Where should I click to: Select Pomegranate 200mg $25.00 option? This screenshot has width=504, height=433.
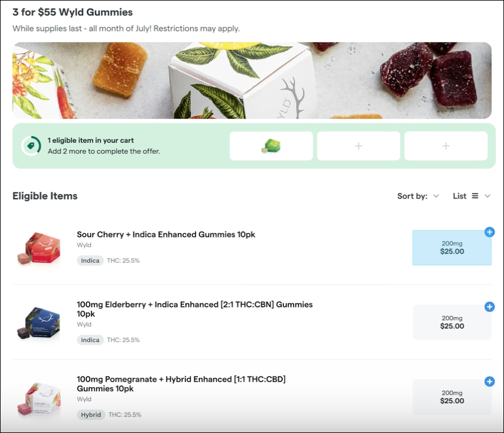tap(452, 397)
